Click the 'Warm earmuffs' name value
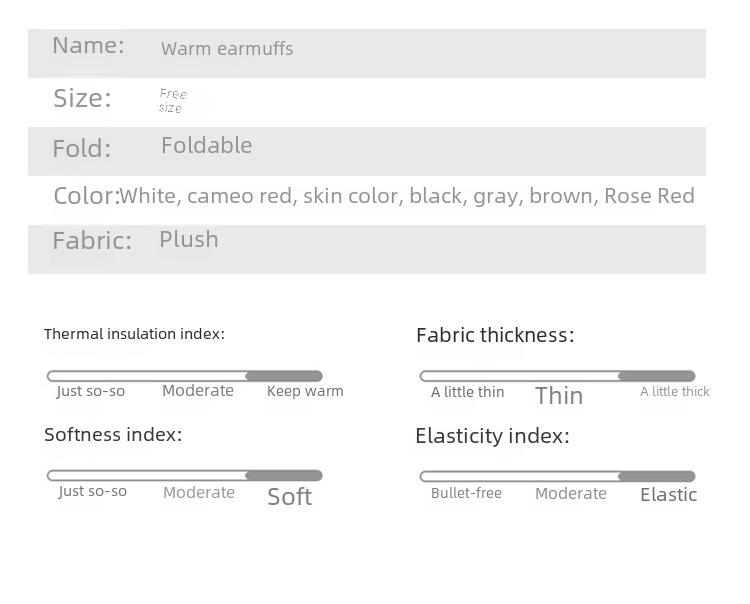750x604 pixels. click(x=227, y=49)
